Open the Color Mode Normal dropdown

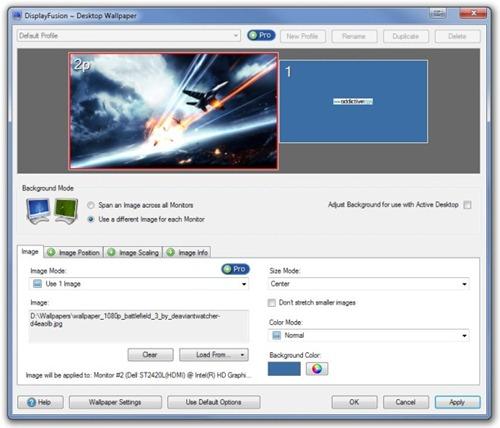pyautogui.click(x=369, y=335)
